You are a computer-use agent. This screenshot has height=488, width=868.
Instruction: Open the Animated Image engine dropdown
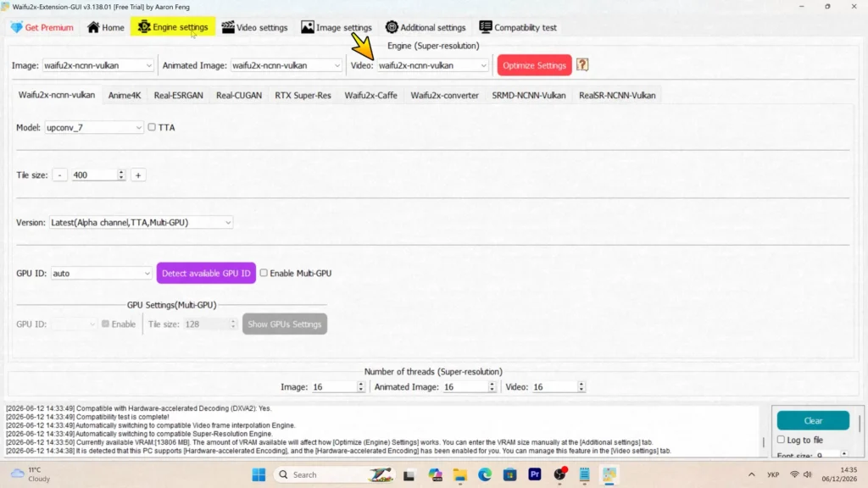[286, 65]
